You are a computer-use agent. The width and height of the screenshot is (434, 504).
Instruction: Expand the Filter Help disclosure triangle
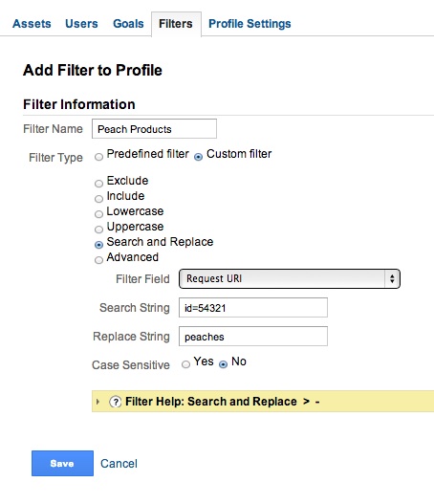[98, 402]
